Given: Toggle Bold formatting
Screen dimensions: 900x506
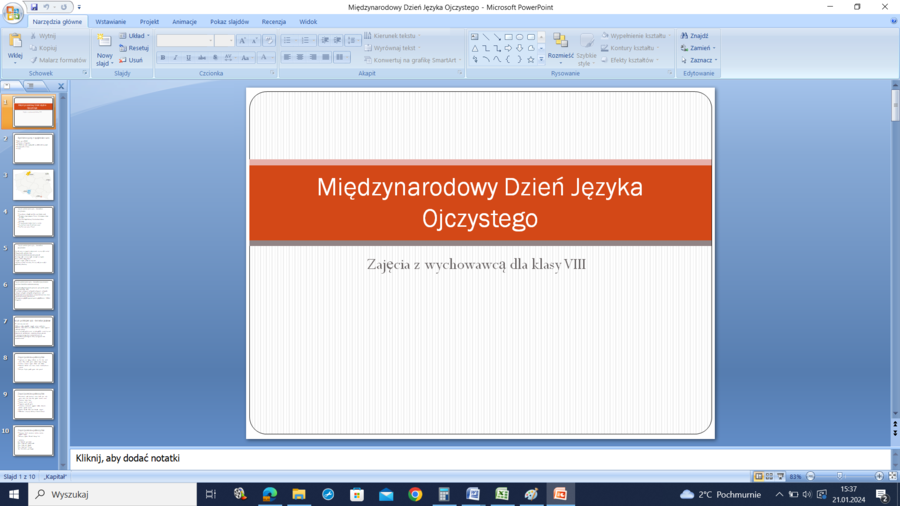Looking at the screenshot, I should (163, 57).
